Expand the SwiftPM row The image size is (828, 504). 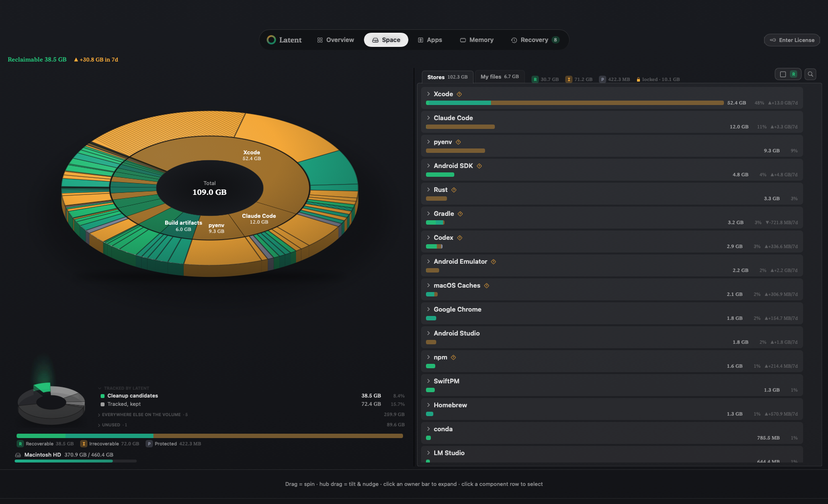tap(428, 381)
